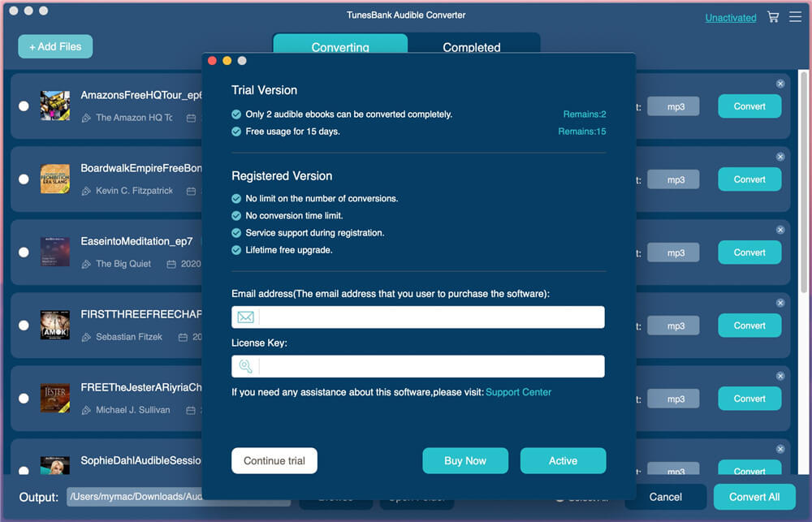The image size is (812, 522).
Task: Focus the Email address input field
Action: (x=418, y=317)
